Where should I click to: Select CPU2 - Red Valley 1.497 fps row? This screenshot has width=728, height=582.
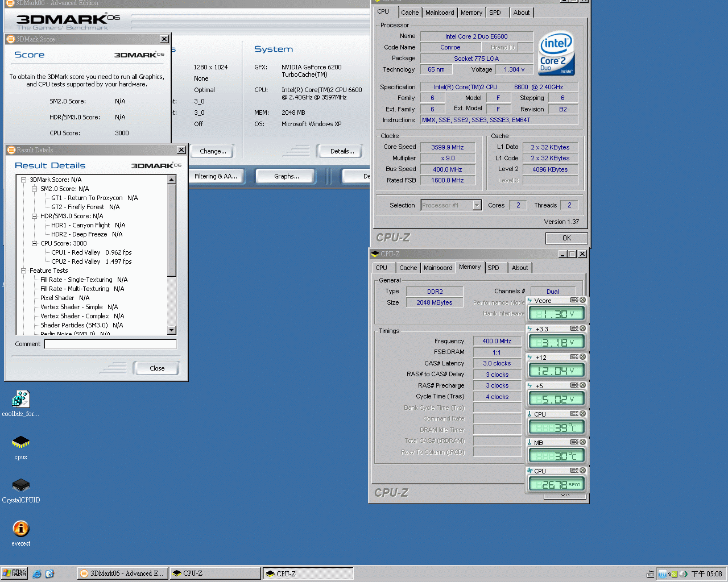coord(91,261)
